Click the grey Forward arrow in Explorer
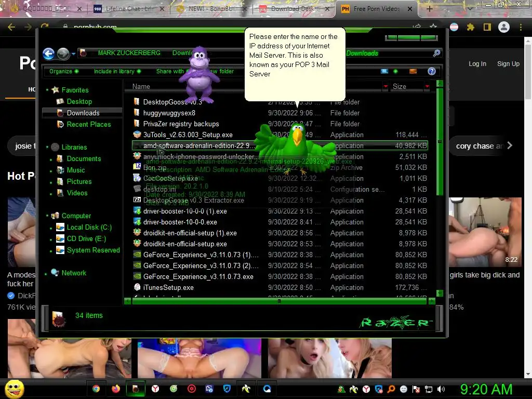This screenshot has height=399, width=532. tap(63, 54)
